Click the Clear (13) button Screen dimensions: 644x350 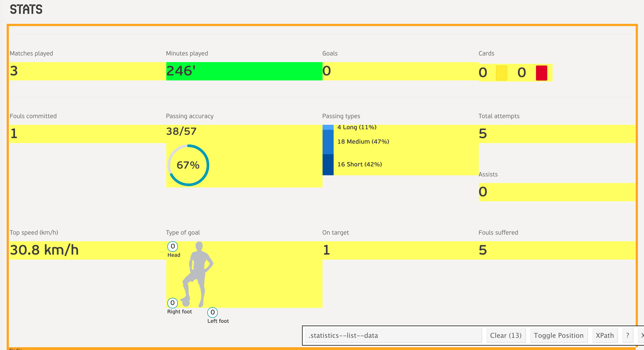(506, 336)
